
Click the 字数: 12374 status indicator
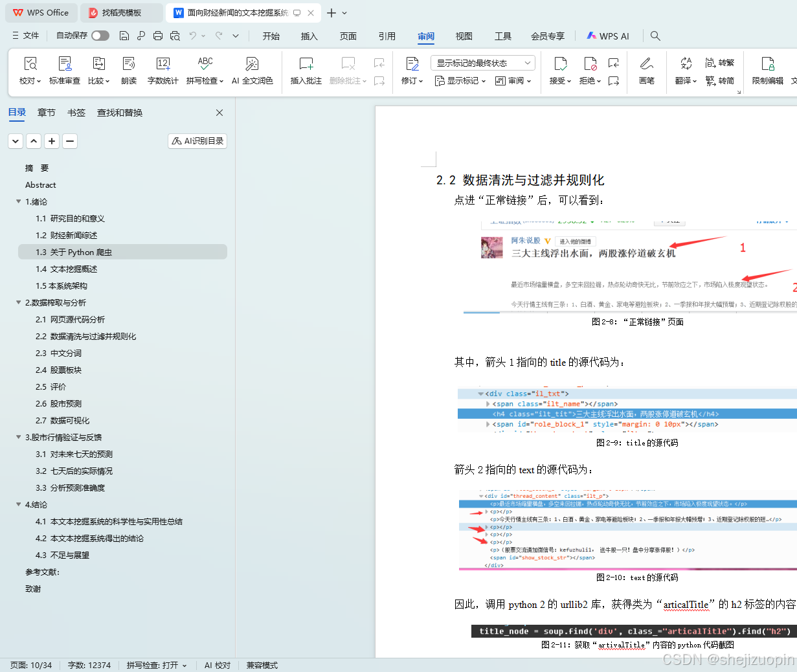89,665
